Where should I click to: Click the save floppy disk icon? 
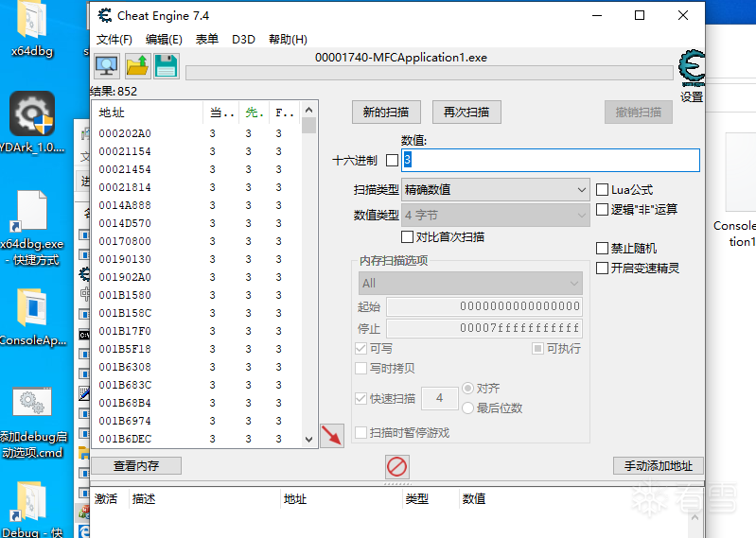point(167,66)
